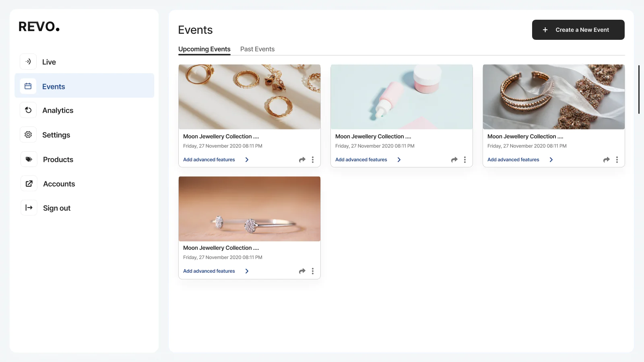The height and width of the screenshot is (362, 644).
Task: Open the Products tag icon in sidebar
Action: pos(29,159)
